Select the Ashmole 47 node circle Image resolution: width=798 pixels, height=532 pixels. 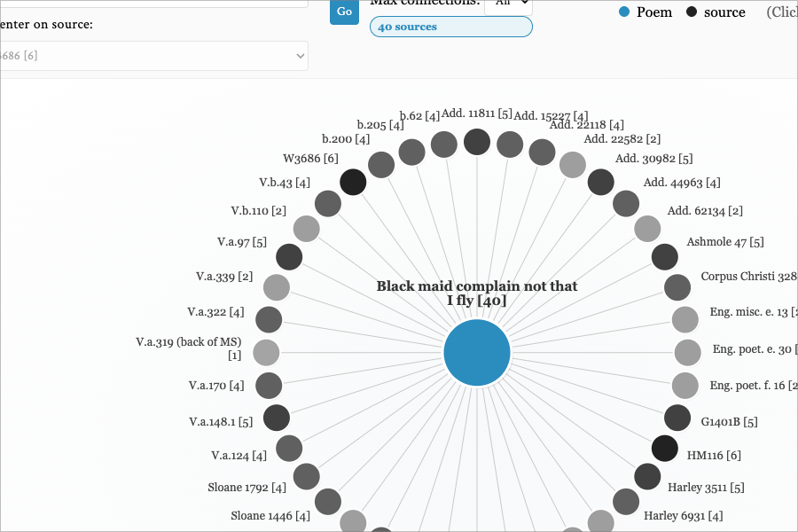pos(665,256)
